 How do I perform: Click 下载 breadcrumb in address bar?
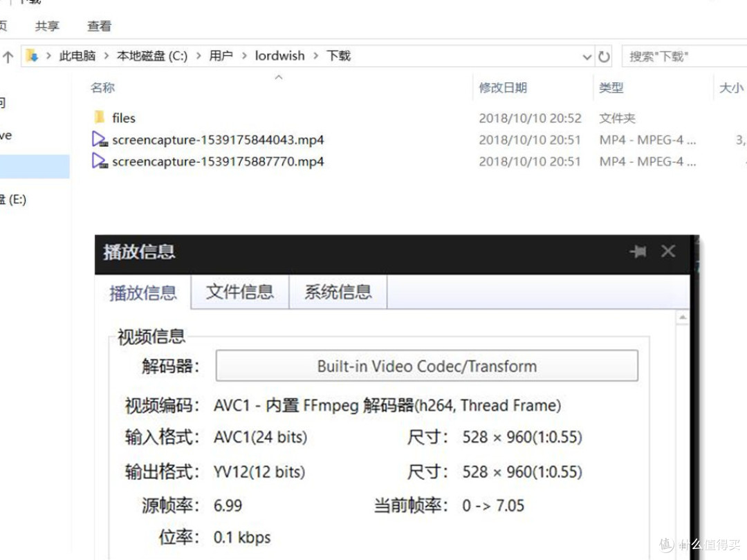click(x=338, y=56)
